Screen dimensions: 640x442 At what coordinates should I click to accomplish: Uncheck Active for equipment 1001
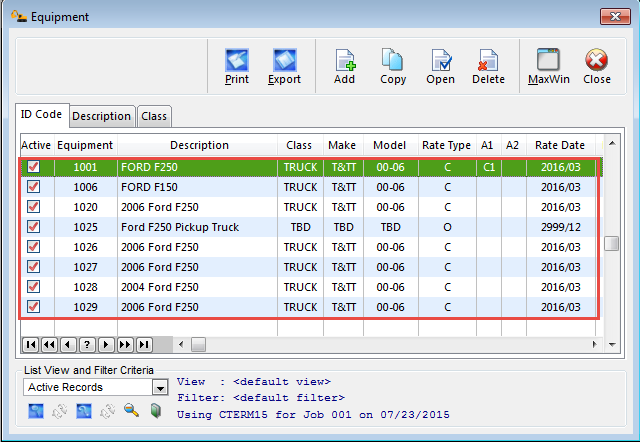click(33, 167)
